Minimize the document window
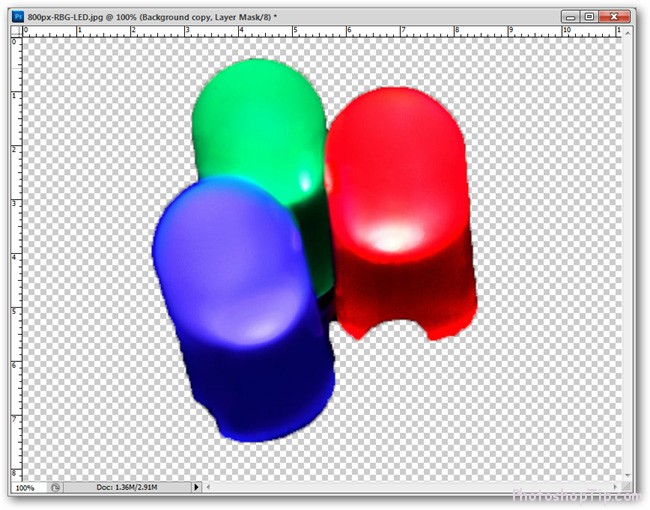650x510 pixels. 571,17
